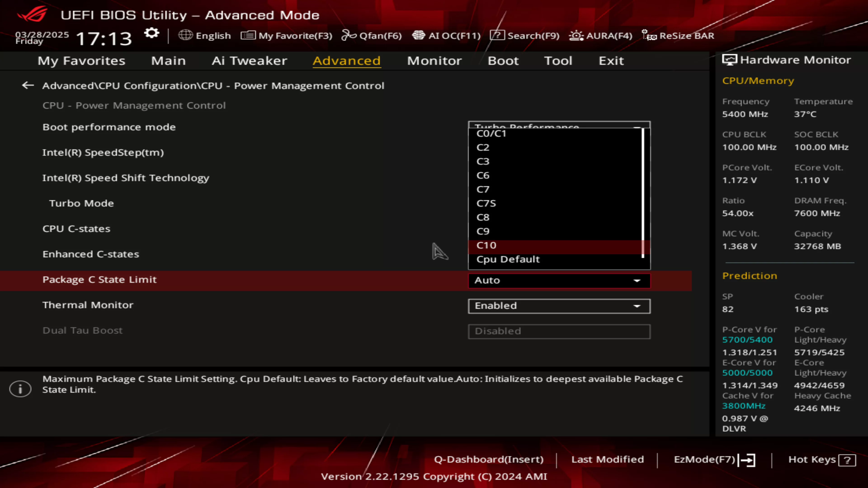
Task: Click the 03/28/2025 date
Action: click(42, 34)
